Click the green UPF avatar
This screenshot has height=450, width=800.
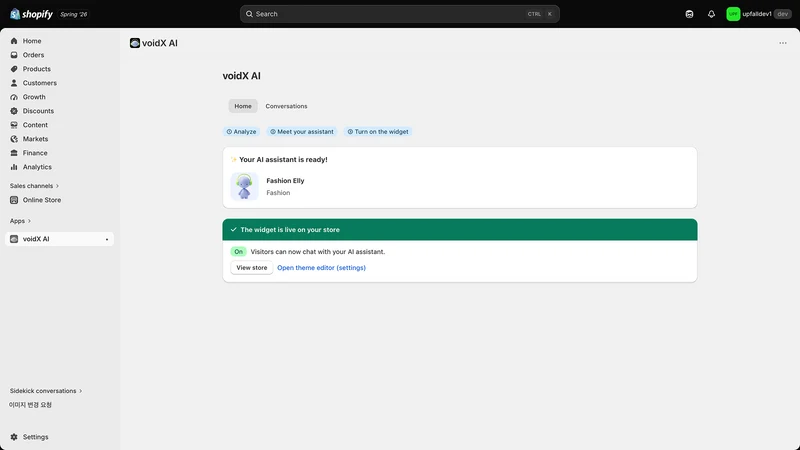click(733, 14)
